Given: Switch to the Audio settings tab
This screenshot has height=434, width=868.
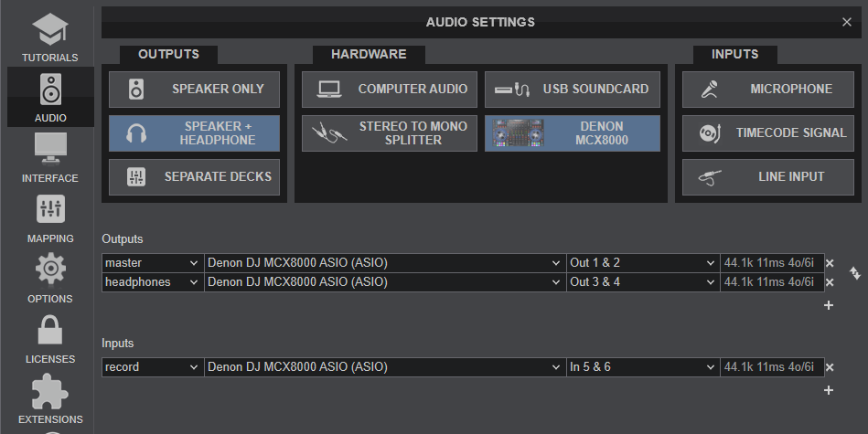Looking at the screenshot, I should (x=49, y=96).
